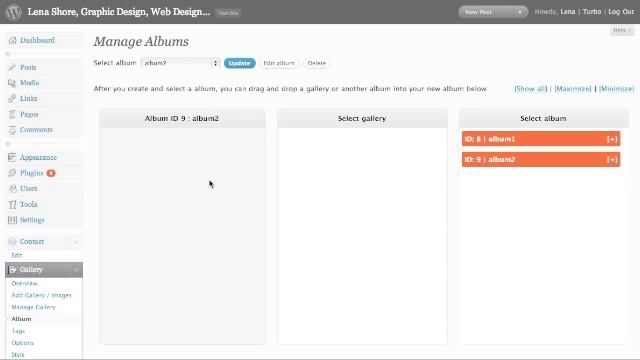Click the Posts pushpin icon
The image size is (640, 360).
click(x=12, y=67)
